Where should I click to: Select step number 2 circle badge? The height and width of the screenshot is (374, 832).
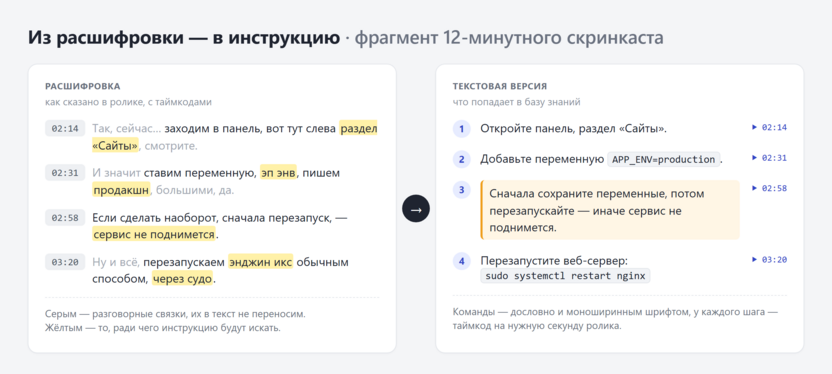click(461, 159)
